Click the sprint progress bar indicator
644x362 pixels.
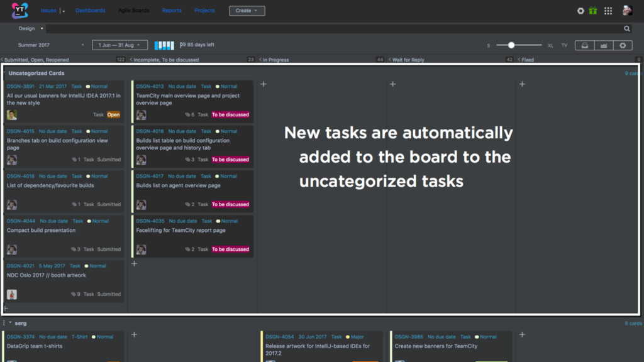164,45
